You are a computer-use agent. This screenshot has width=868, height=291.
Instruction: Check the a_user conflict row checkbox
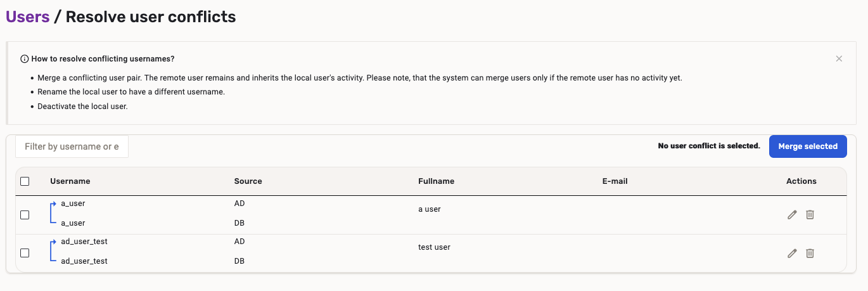(x=25, y=215)
